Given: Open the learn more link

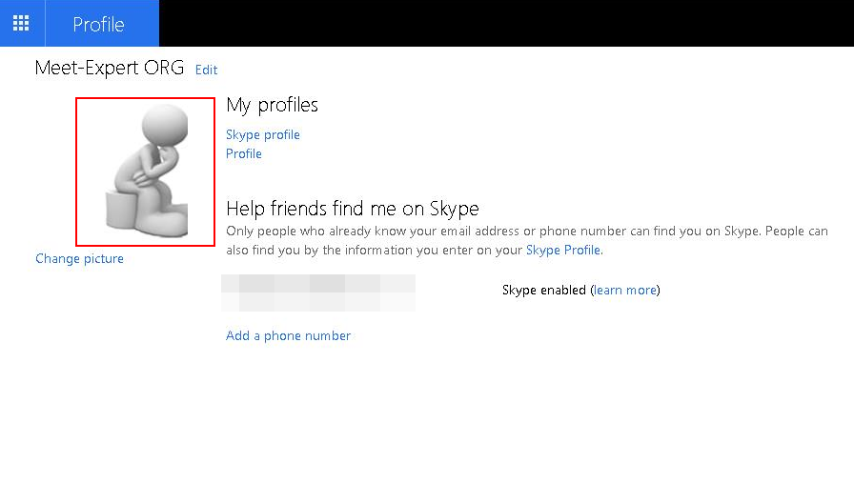Looking at the screenshot, I should click(x=625, y=290).
